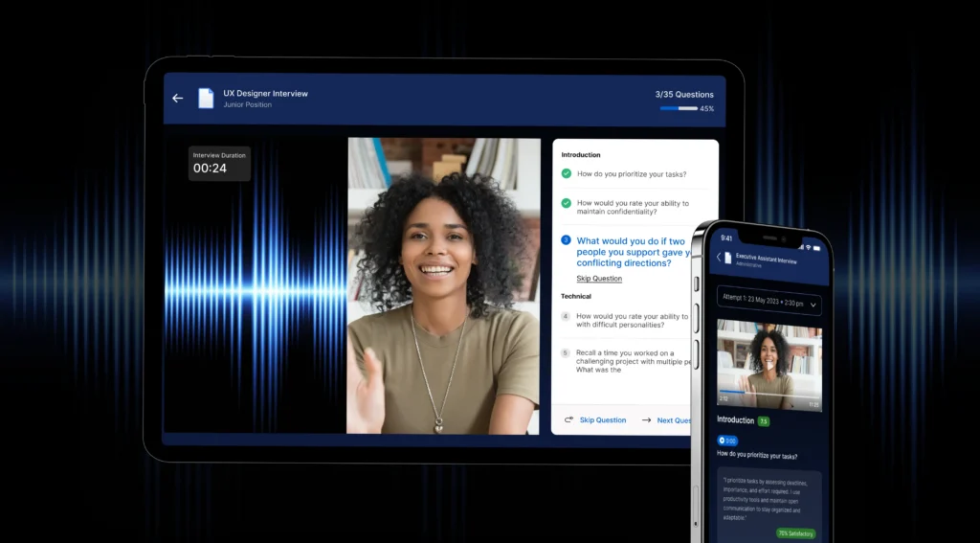980x543 pixels.
Task: Select the Technical section heading
Action: click(575, 296)
